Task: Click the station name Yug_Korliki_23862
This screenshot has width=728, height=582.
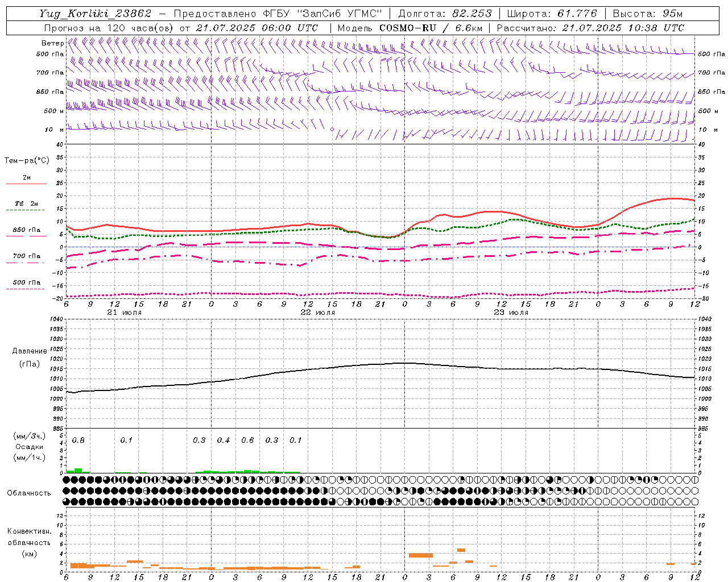Action: coord(96,14)
